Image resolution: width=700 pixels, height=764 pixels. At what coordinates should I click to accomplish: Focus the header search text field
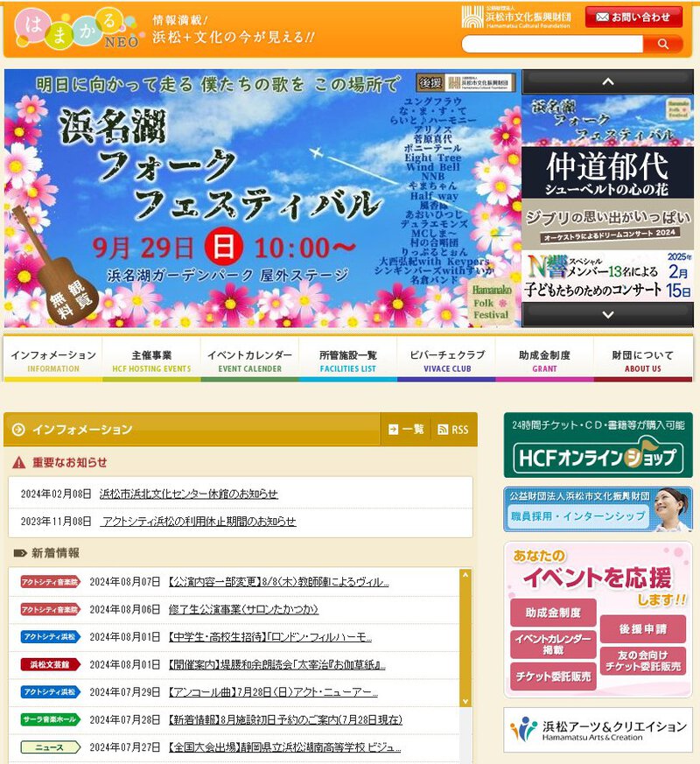click(x=552, y=44)
